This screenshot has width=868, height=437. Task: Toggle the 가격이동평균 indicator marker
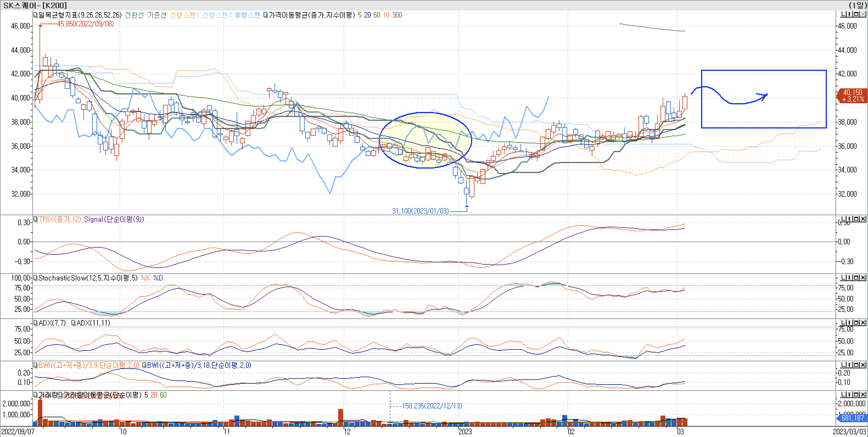pos(265,15)
